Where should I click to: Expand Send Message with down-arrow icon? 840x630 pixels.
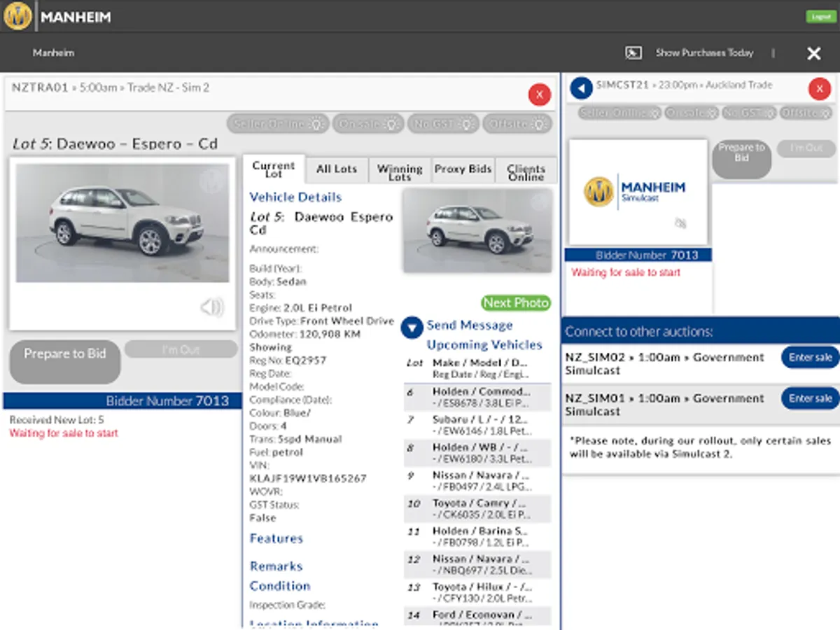point(412,327)
